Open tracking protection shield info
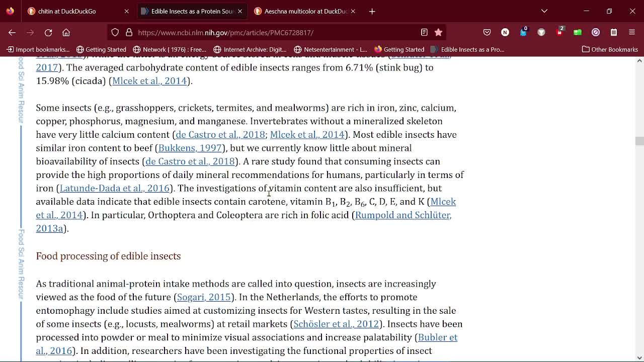Image resolution: width=644 pixels, height=362 pixels. click(115, 32)
